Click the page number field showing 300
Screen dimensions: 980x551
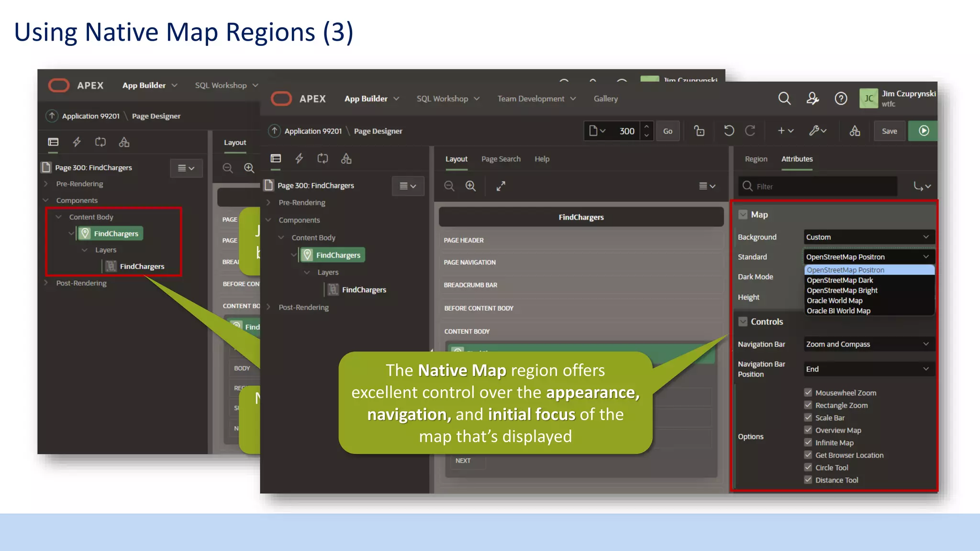pos(626,131)
